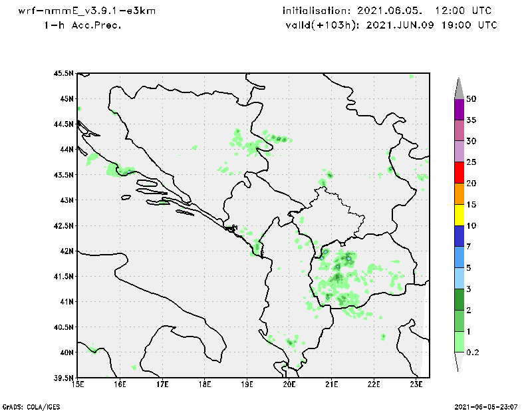Image resolution: width=532 pixels, height=411 pixels.
Task: Click the 45N latitude label
Action: coord(66,99)
